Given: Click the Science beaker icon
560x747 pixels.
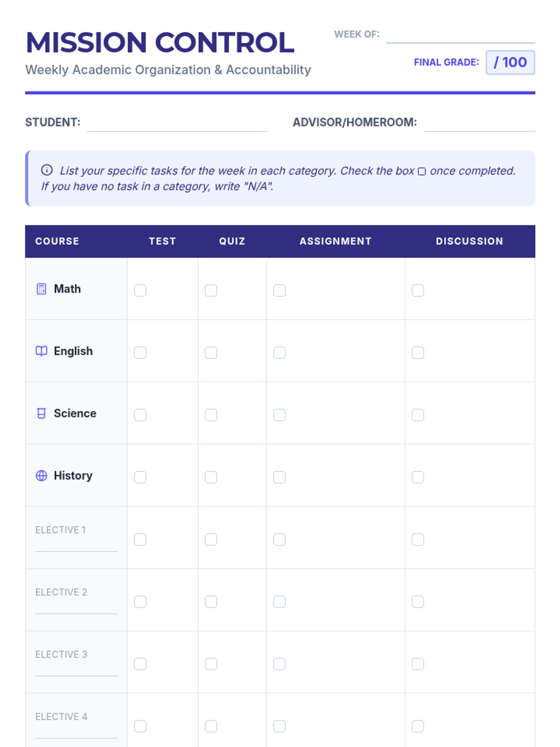Looking at the screenshot, I should tap(42, 413).
